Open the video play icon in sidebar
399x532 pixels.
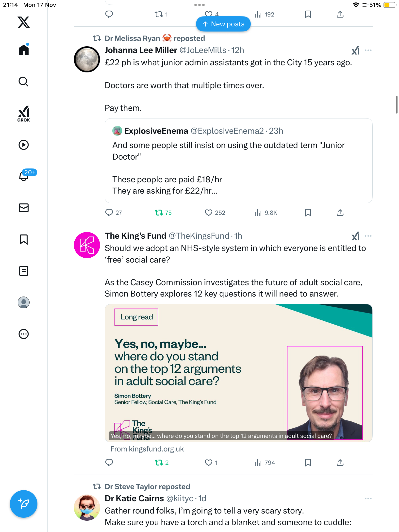pos(24,145)
